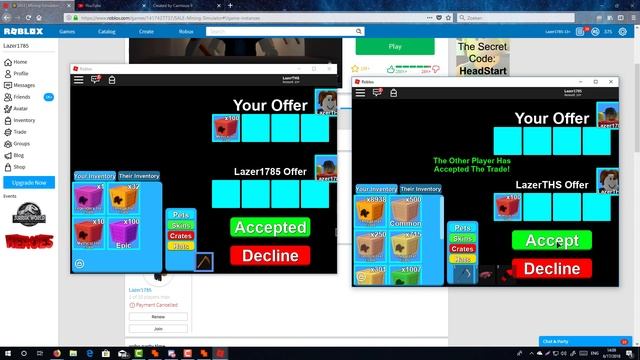Select Crates category in left window
Screen dimensions: 640x360
pyautogui.click(x=181, y=236)
